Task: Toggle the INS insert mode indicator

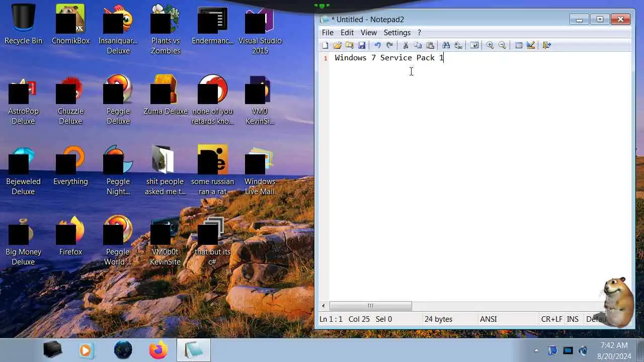Action: 573,319
